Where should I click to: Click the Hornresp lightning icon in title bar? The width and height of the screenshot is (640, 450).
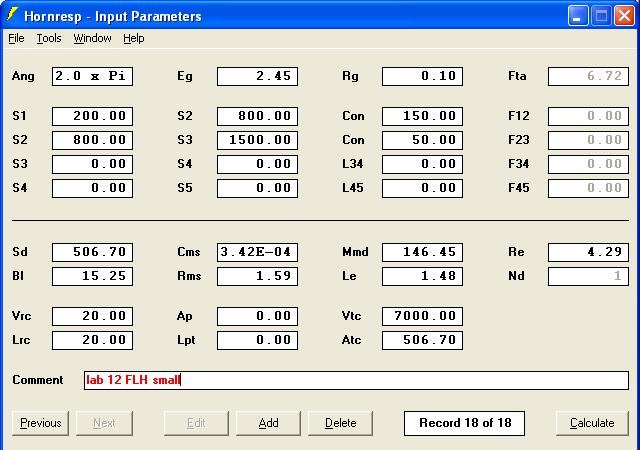[x=12, y=15]
